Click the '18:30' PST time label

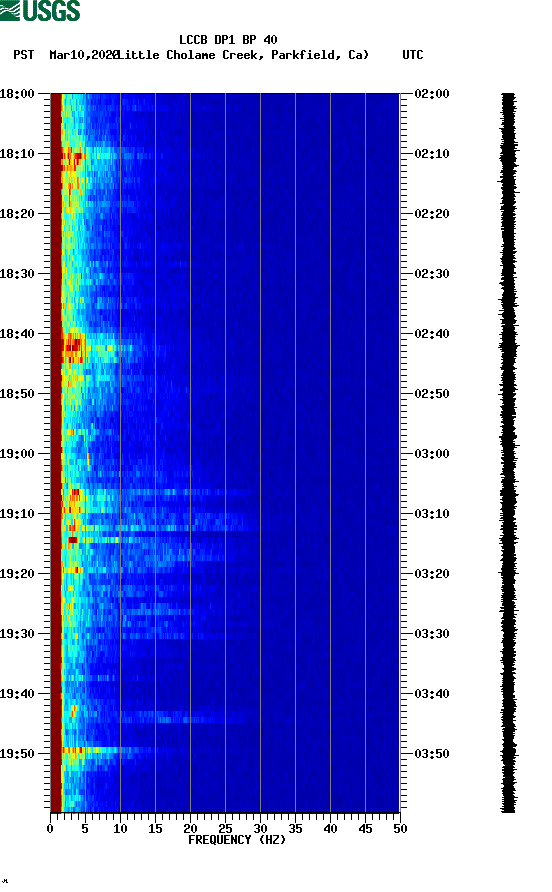pos(17,274)
